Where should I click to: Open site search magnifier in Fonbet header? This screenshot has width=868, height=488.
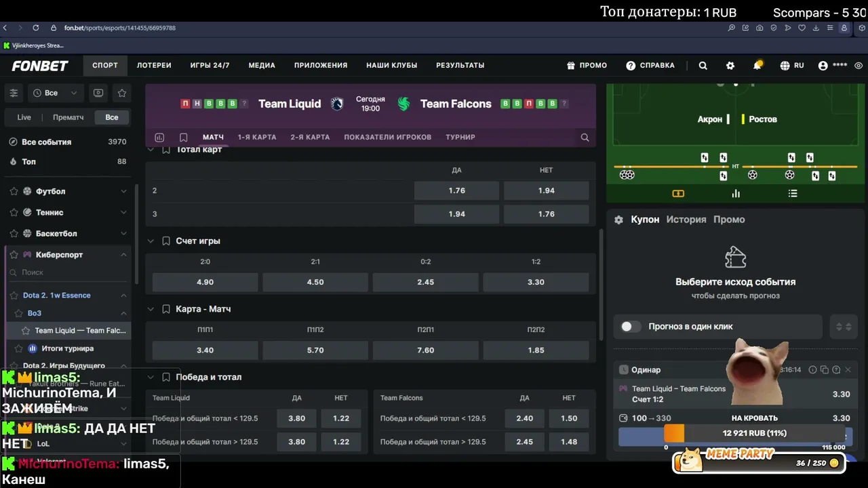tap(703, 66)
